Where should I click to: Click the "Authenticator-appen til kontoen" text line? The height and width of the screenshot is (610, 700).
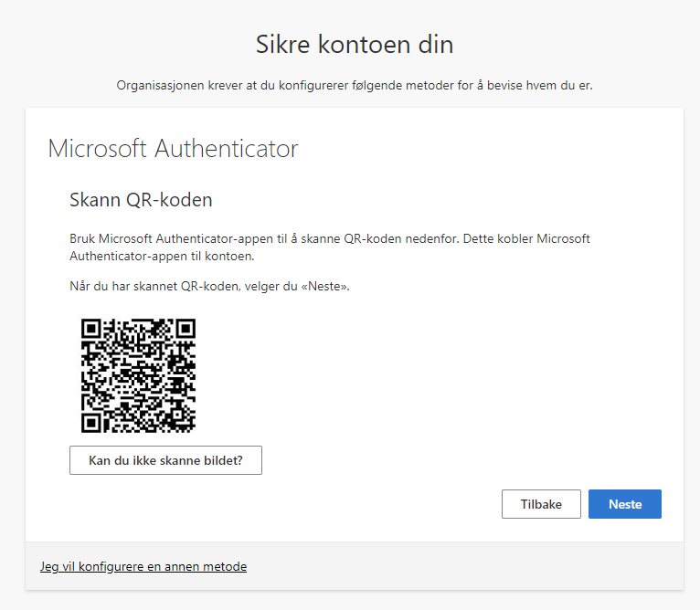[161, 257]
